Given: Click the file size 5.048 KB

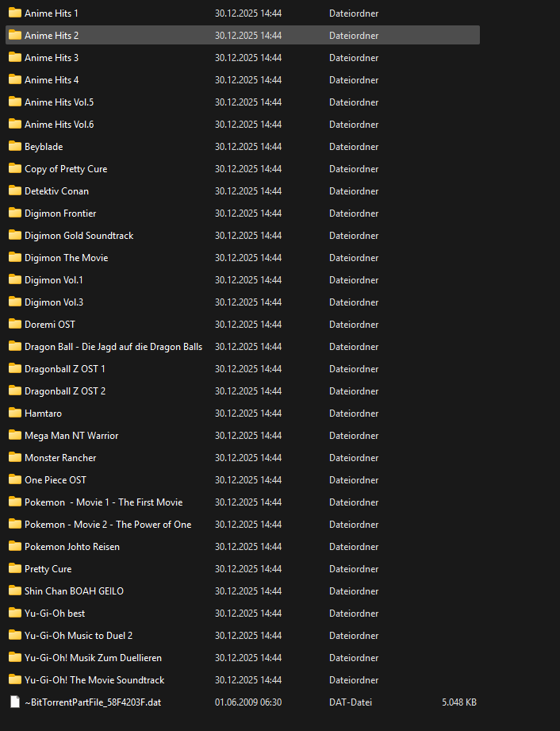Looking at the screenshot, I should point(459,702).
